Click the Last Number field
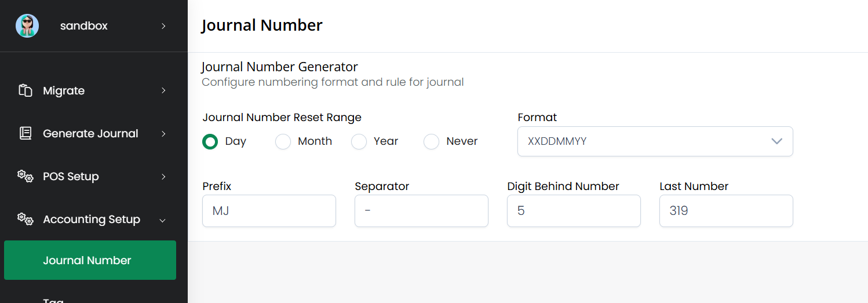The height and width of the screenshot is (303, 868). tap(726, 211)
